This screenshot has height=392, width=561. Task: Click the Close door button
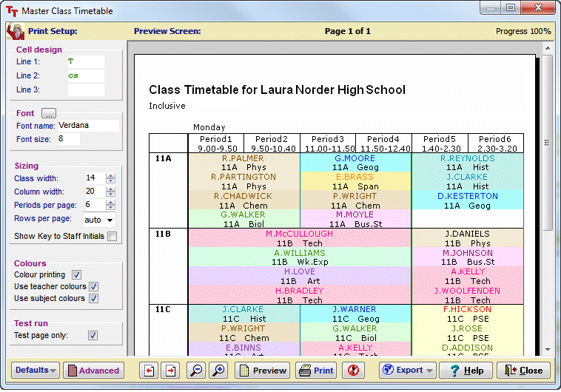[x=524, y=371]
